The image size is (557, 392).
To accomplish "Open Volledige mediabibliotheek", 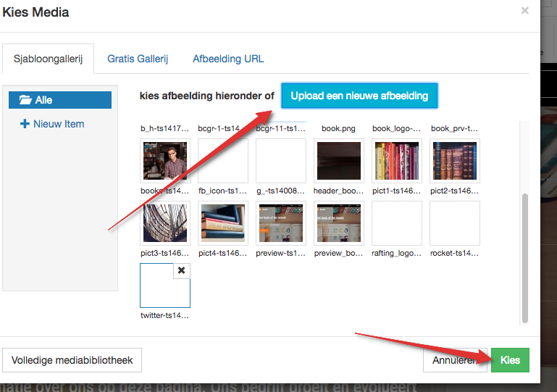I will click(72, 360).
